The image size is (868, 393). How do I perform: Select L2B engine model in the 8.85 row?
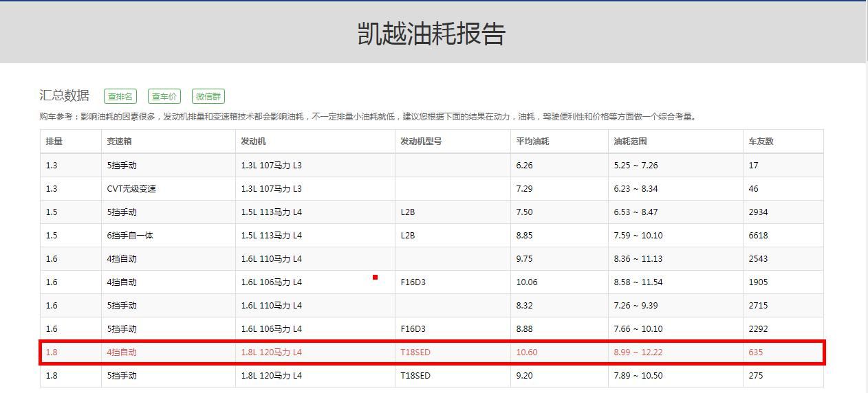[408, 235]
